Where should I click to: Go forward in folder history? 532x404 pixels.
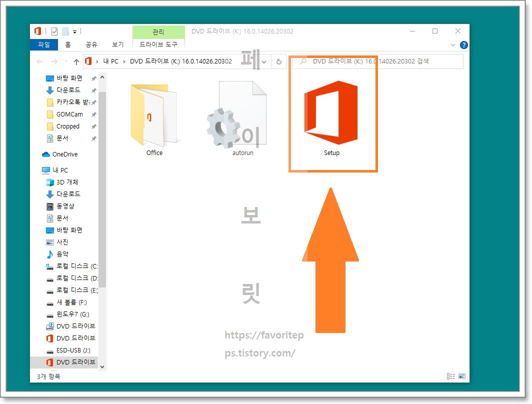[x=54, y=61]
